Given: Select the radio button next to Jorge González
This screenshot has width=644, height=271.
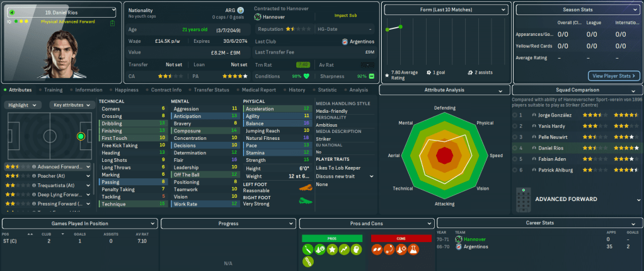Looking at the screenshot, I should (x=515, y=115).
